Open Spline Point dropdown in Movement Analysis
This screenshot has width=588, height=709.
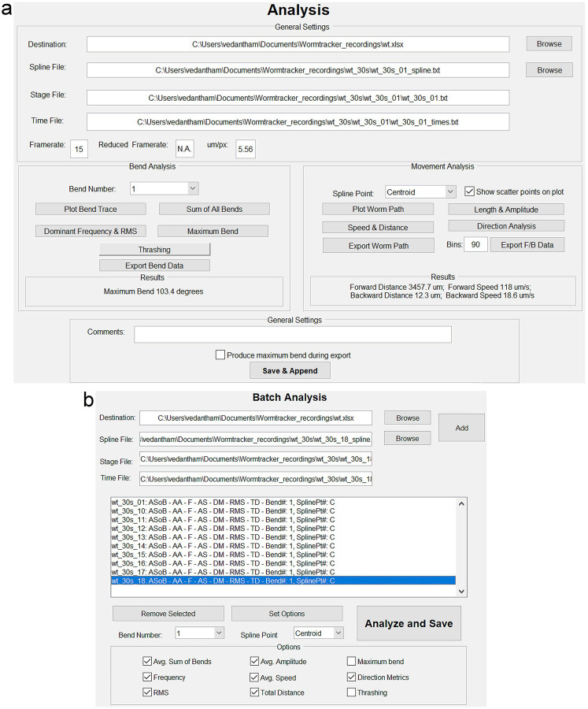(x=420, y=191)
